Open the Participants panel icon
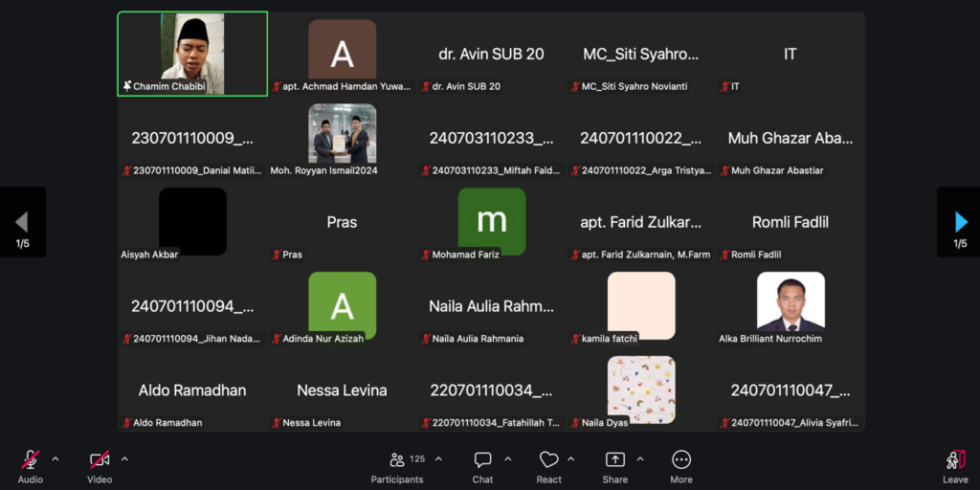This screenshot has width=980, height=490. coord(396,460)
